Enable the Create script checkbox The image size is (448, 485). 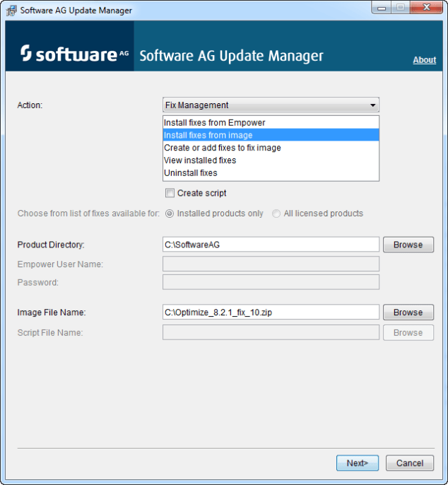[x=170, y=193]
